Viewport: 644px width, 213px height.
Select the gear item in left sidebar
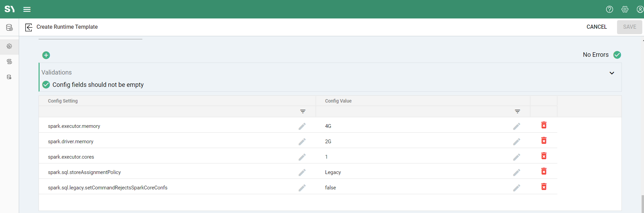pos(9,46)
